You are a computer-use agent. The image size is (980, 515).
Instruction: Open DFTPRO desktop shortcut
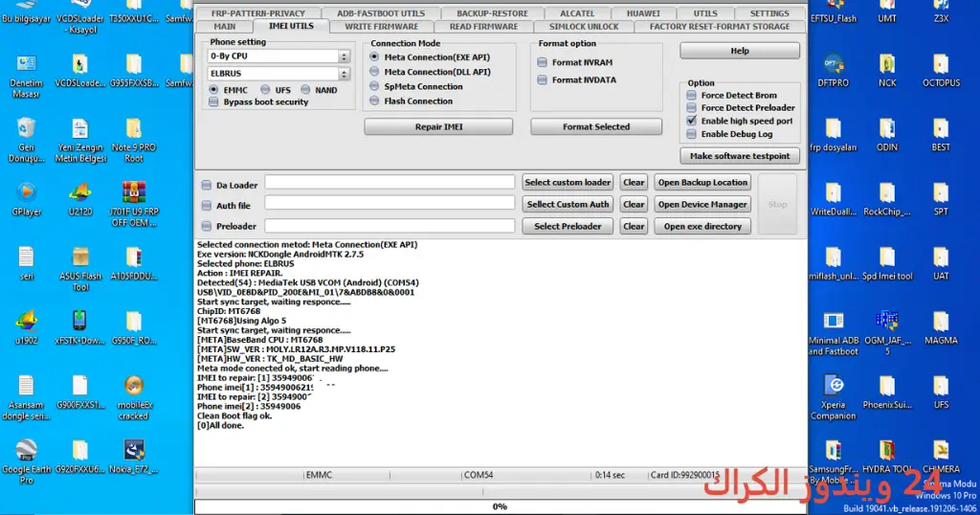coord(834,70)
